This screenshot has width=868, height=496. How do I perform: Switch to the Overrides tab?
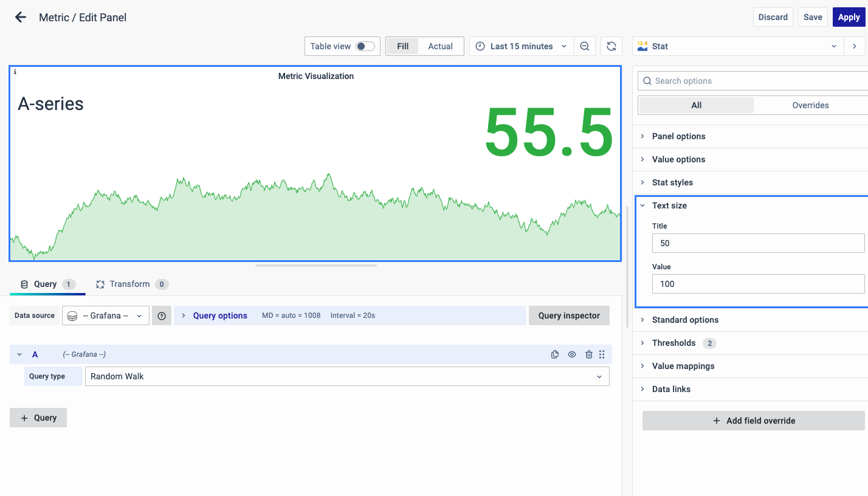[810, 105]
